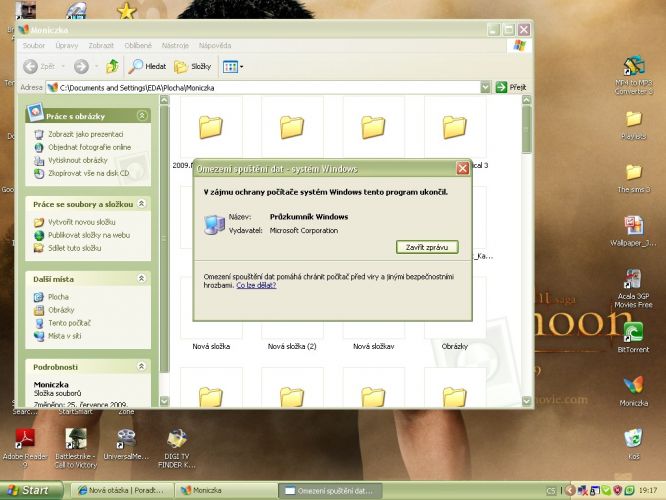This screenshot has height=500, width=666.
Task: Close the Omezení spuštění dat dialog
Action: coord(463,169)
